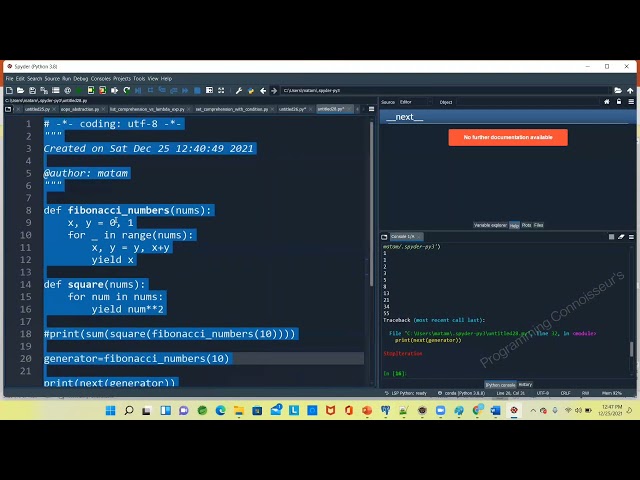Open the Run menu
640x480 pixels.
pos(67,78)
